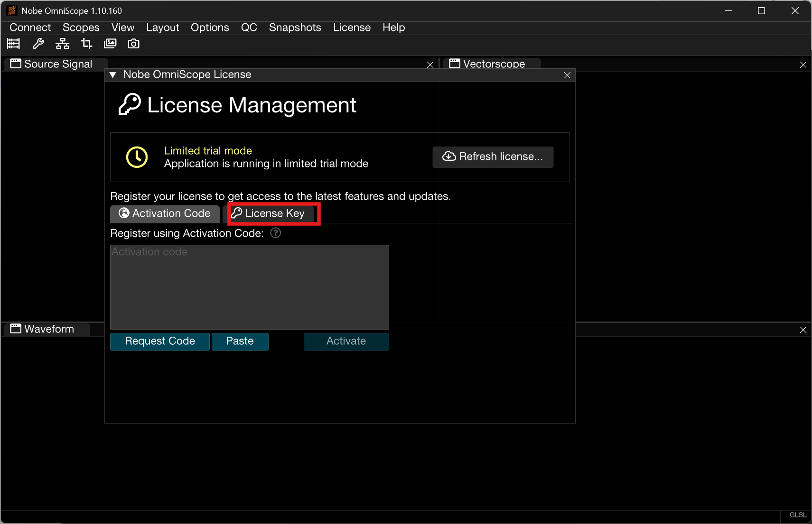Open the Help menu
The image size is (812, 524).
(x=394, y=28)
